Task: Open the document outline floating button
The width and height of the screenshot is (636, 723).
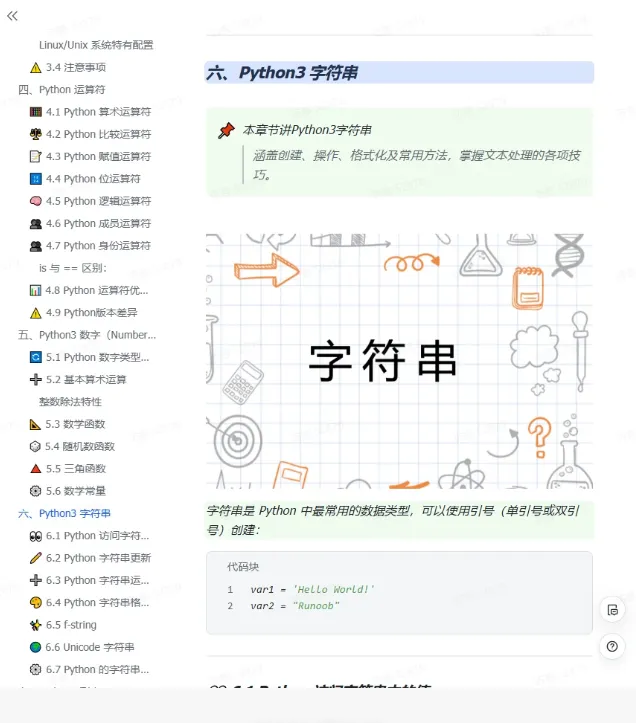Action: tap(612, 610)
